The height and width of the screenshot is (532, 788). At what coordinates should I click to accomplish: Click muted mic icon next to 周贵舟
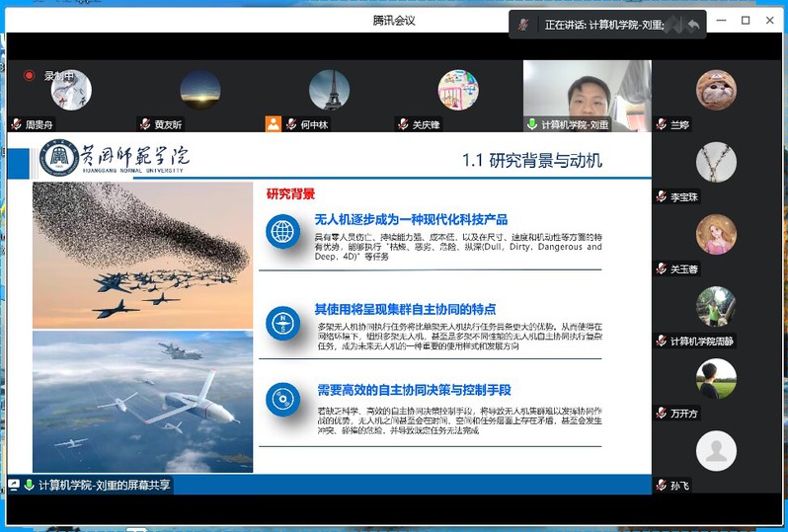coord(17,124)
